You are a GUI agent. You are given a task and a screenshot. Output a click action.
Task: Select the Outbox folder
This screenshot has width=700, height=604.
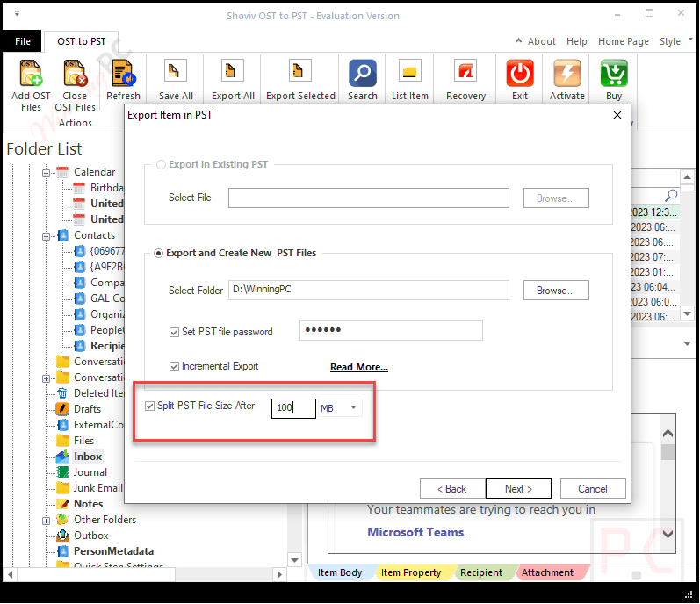click(x=91, y=536)
